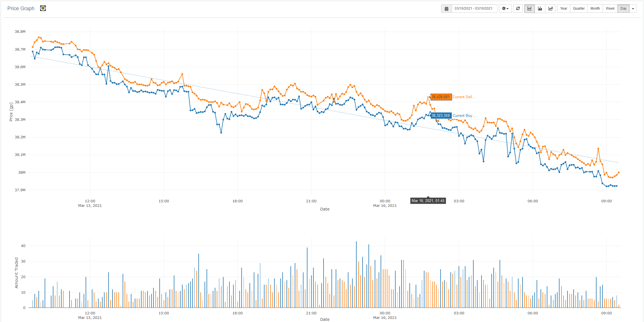
Task: Refresh the price graph data
Action: click(x=518, y=8)
